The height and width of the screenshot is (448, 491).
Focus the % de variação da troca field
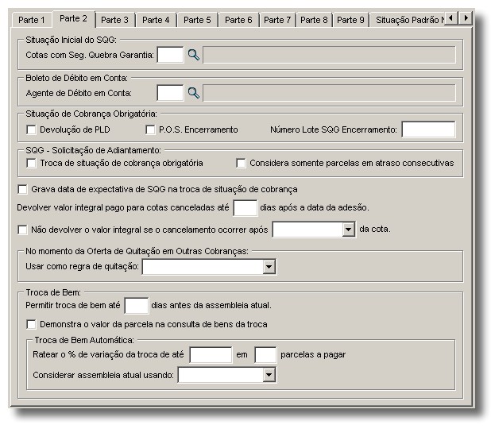(211, 355)
